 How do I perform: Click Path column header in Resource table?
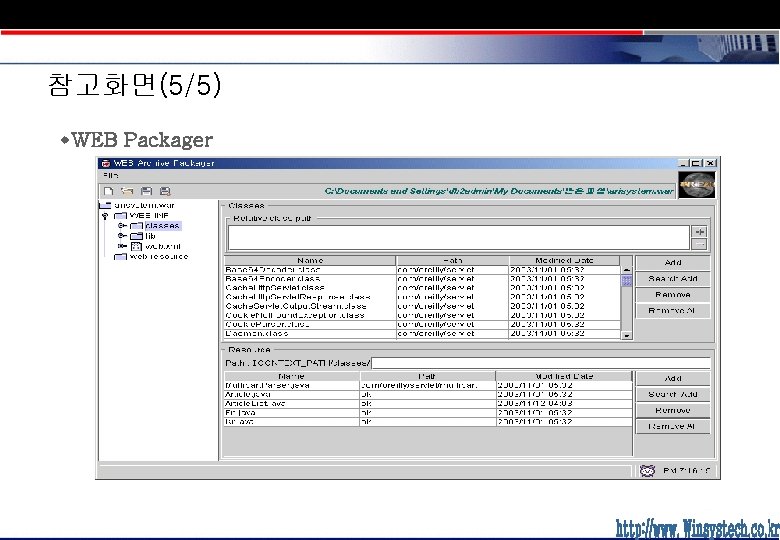[427, 376]
